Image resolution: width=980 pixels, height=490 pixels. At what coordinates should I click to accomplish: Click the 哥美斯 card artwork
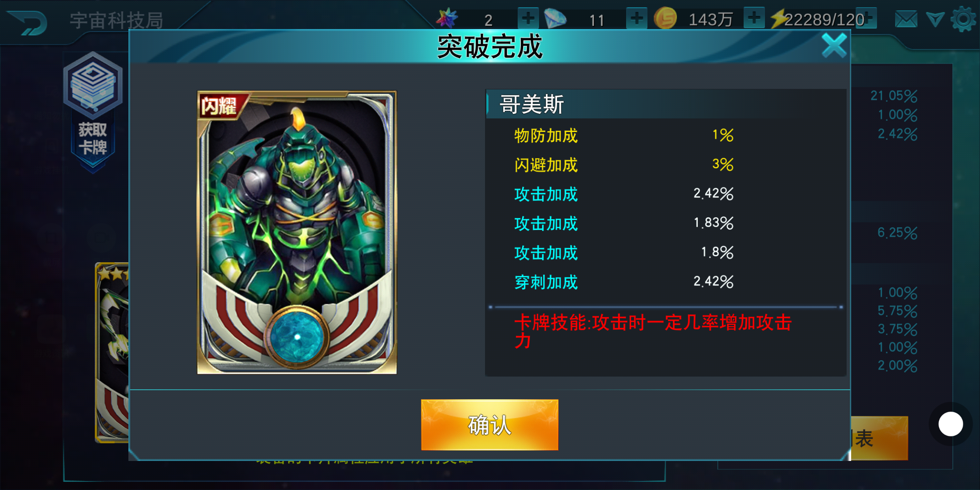(x=297, y=232)
